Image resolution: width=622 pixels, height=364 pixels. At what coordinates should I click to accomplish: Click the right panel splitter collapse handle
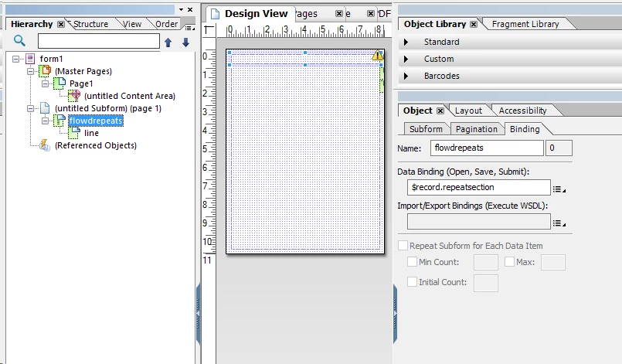395,314
